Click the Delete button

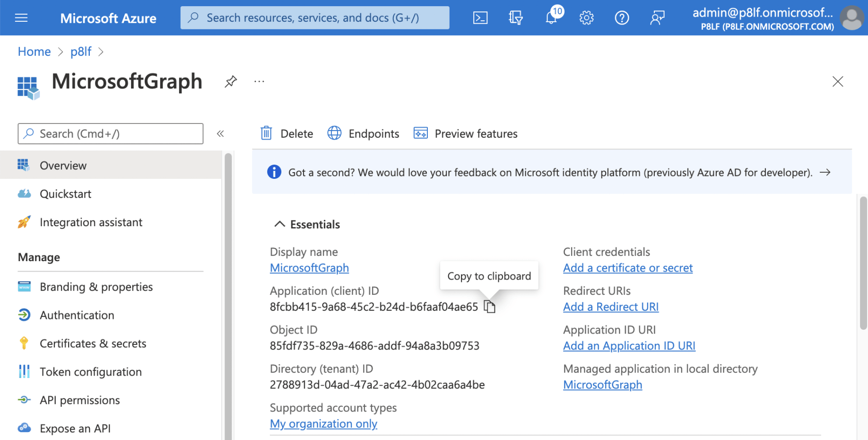tap(287, 134)
